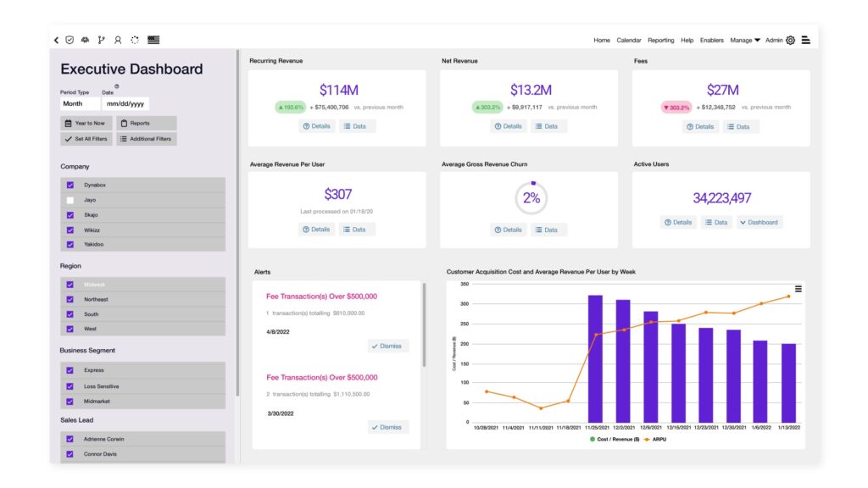The height and width of the screenshot is (488, 868).
Task: Toggle the Loss Sensitive segment checkbox
Action: coord(70,386)
